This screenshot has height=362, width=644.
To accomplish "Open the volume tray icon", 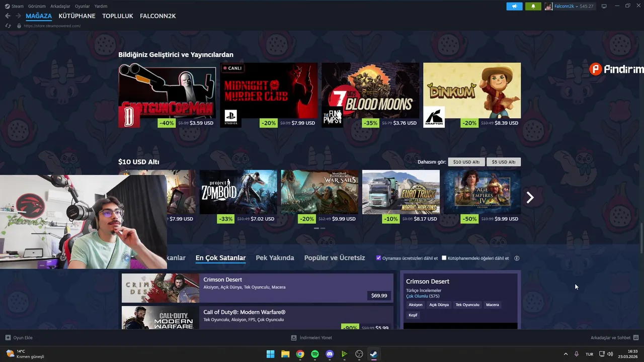I will [610, 354].
